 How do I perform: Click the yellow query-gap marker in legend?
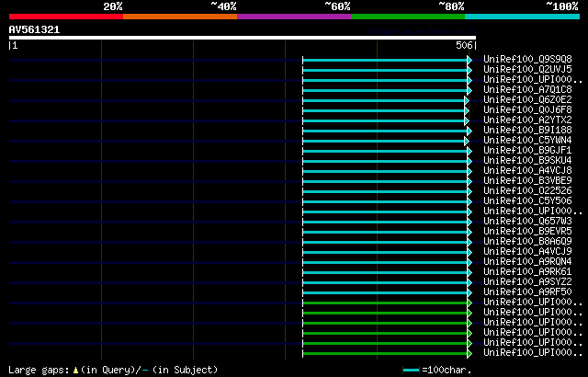75,371
